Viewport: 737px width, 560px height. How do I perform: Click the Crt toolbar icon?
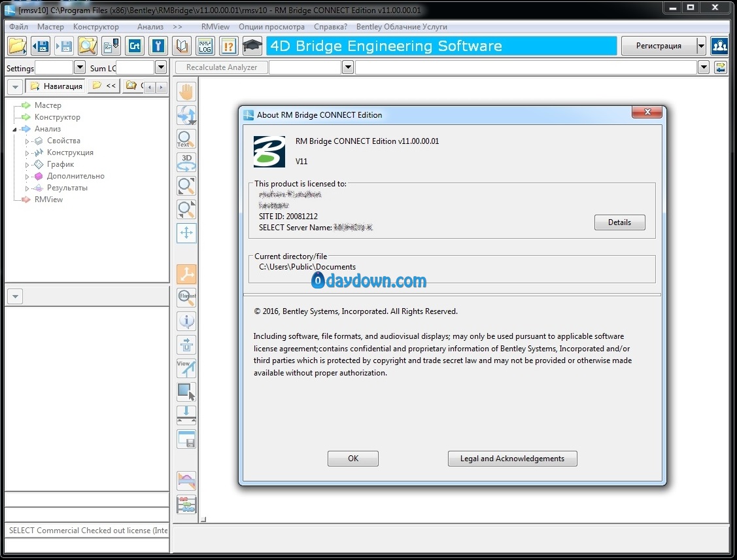click(135, 46)
